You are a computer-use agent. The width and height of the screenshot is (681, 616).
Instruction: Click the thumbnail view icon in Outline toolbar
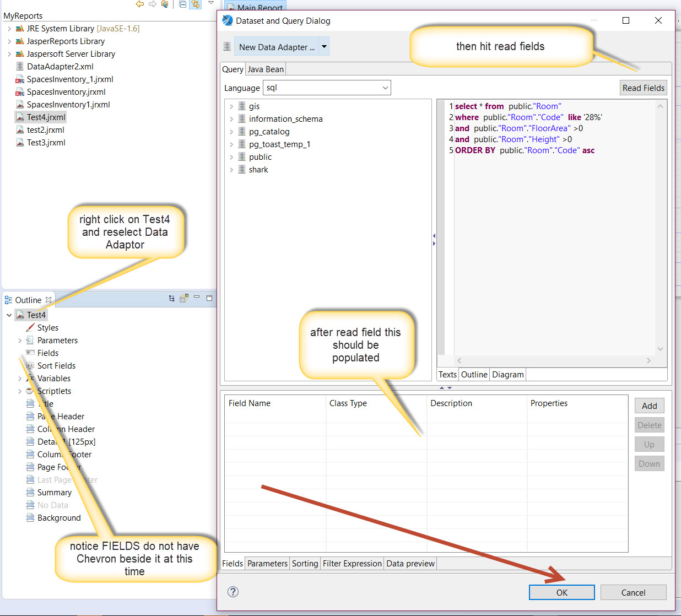point(184,298)
